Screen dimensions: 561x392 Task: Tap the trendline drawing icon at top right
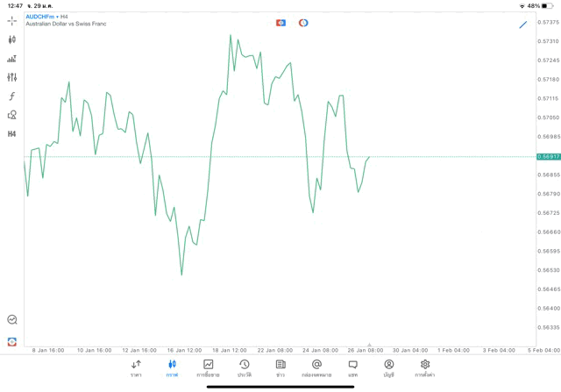[x=523, y=24]
